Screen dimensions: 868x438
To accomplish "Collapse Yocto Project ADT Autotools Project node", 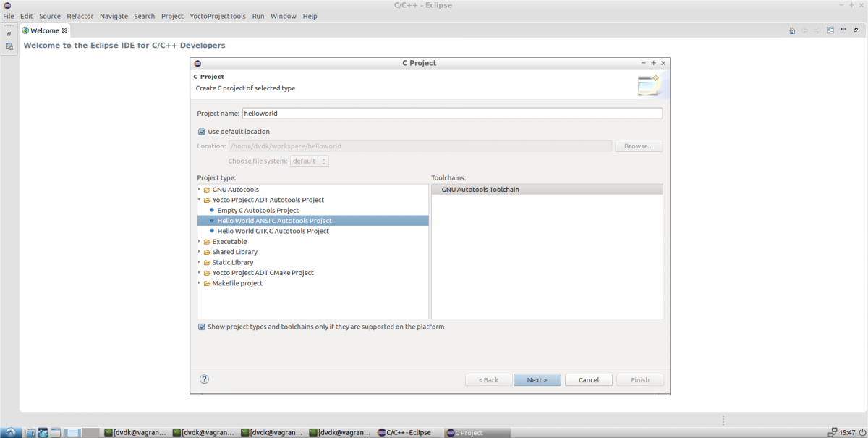I will click(x=200, y=200).
